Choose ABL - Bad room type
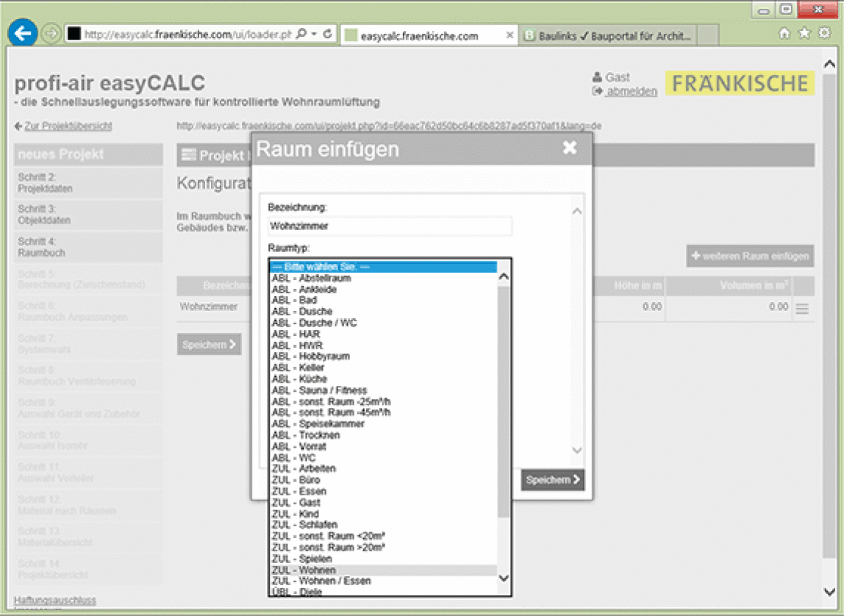 pos(383,300)
